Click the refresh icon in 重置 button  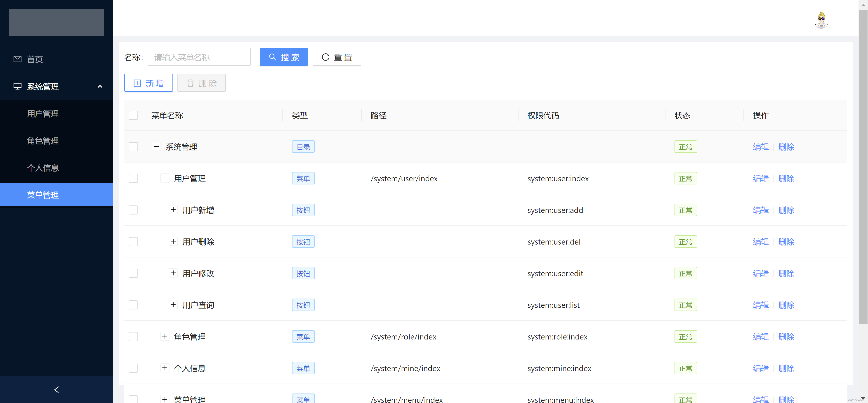(325, 57)
